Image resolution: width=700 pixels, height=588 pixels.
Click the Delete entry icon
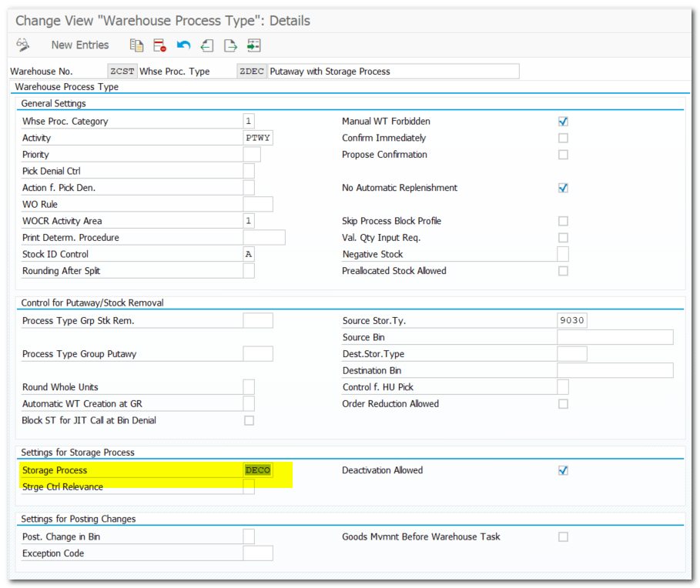(x=159, y=45)
